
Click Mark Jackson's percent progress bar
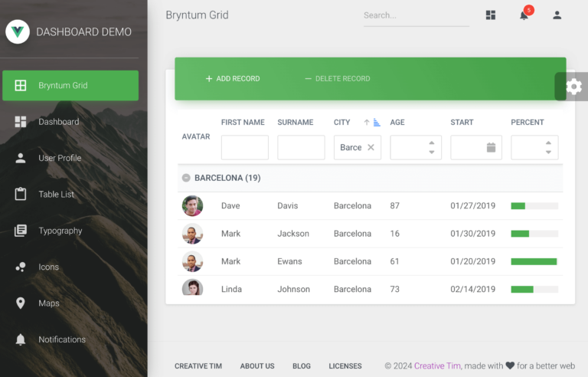(x=534, y=234)
